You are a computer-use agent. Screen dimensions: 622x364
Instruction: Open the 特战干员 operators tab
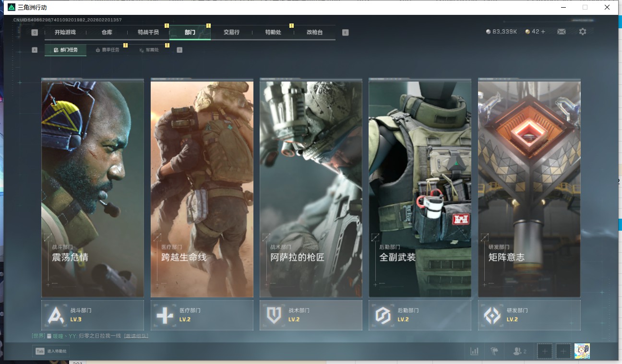point(148,32)
